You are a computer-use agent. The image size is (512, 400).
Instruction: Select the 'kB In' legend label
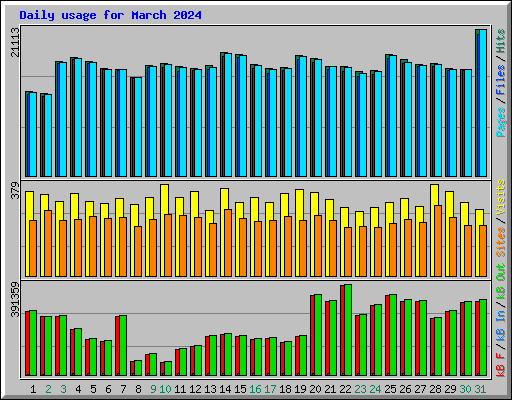pyautogui.click(x=501, y=325)
